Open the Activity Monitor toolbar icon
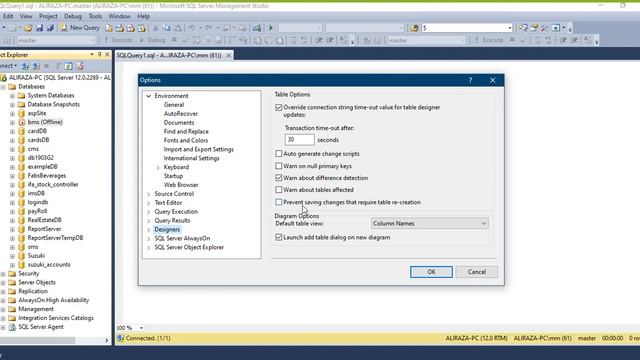This screenshot has width=640, height=360. 257,28
